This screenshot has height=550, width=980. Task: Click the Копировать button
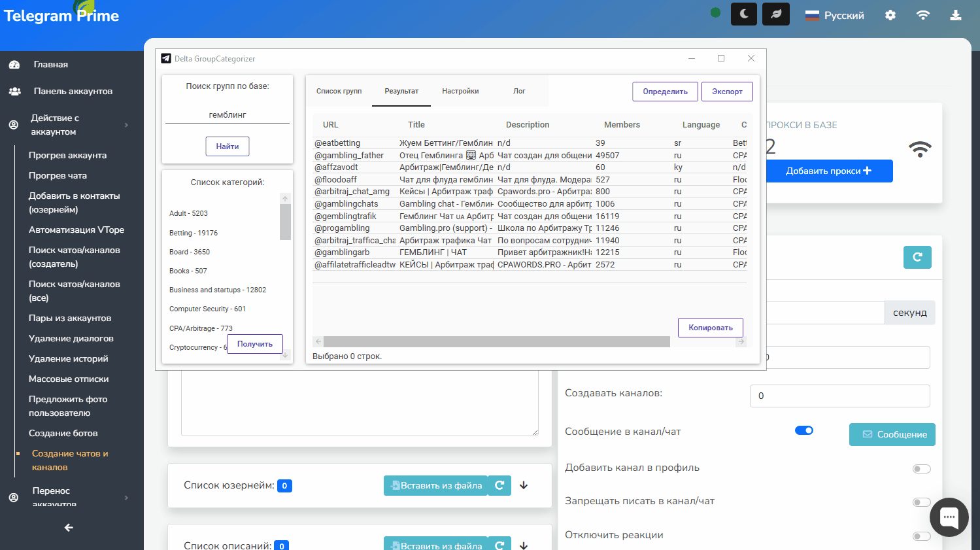coord(711,328)
